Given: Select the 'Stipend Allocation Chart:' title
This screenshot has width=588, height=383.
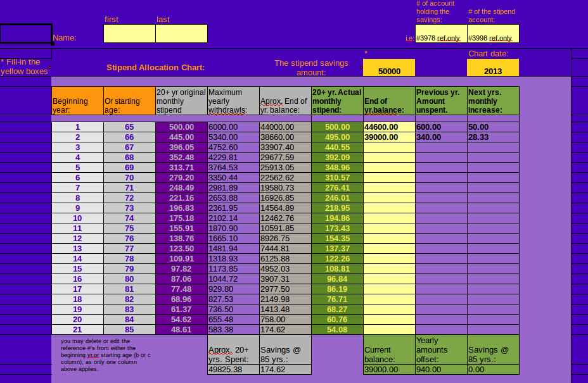Looking at the screenshot, I should pyautogui.click(x=156, y=68).
